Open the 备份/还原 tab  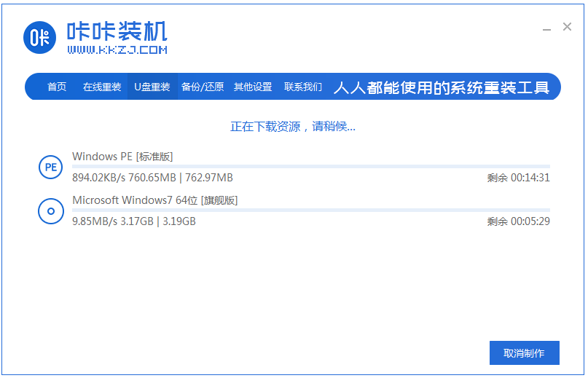(203, 87)
